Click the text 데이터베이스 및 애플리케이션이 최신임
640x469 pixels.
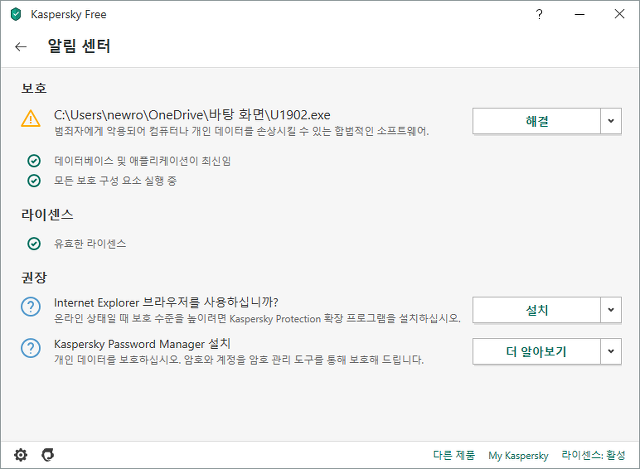point(142,161)
